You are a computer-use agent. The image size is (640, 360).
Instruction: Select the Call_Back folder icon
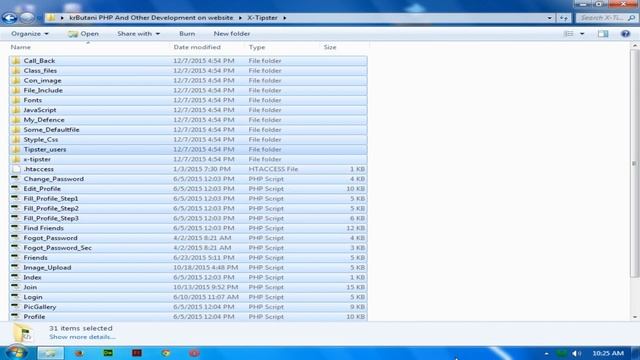tap(16, 61)
